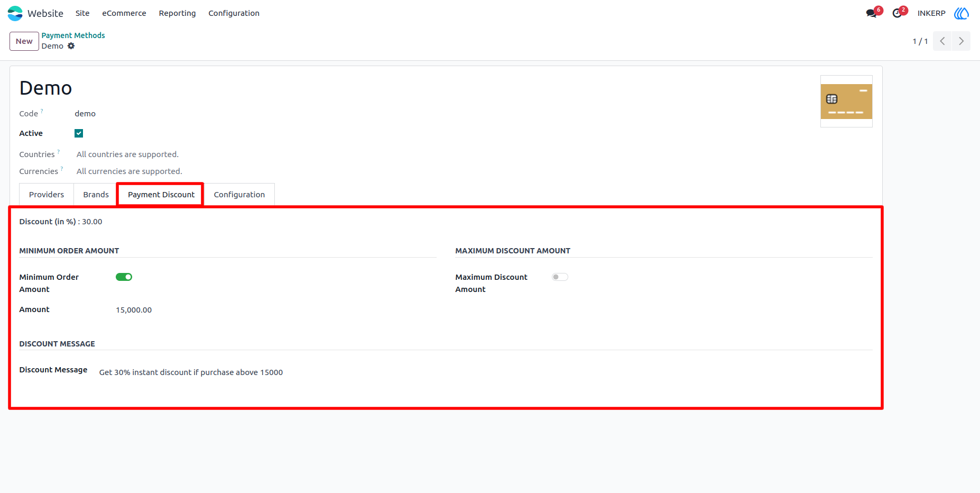The image size is (980, 493).
Task: Click the New button
Action: 24,41
